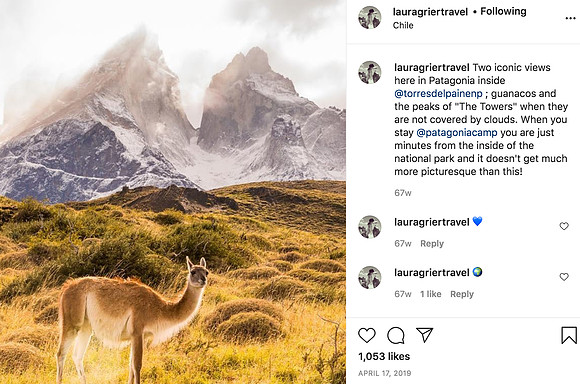View who liked via 1,053 likes
This screenshot has height=384, width=580.
tap(384, 356)
